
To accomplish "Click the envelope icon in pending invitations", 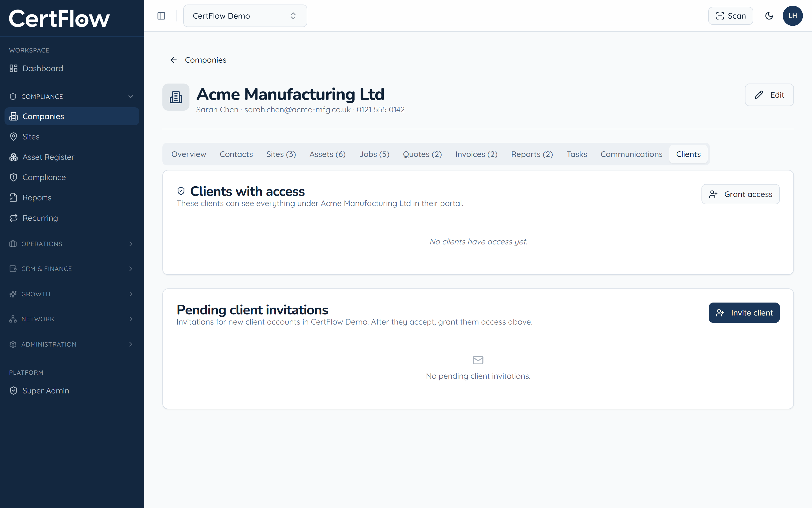I will 478,360.
